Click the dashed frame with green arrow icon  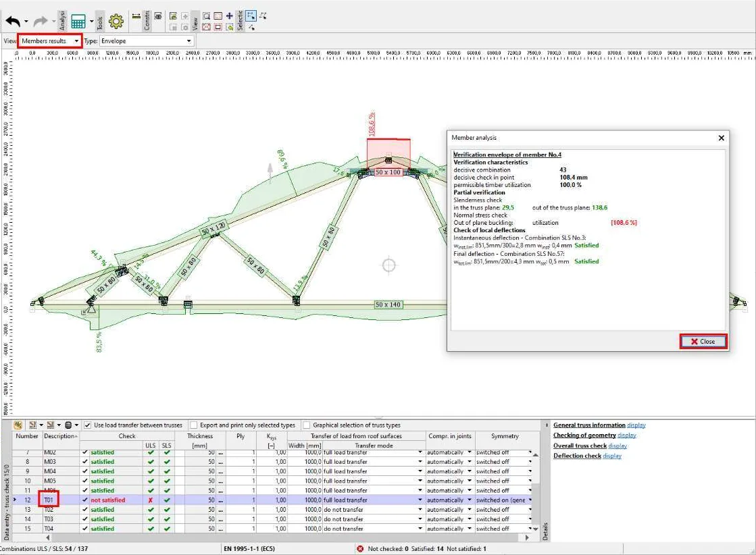(x=229, y=27)
